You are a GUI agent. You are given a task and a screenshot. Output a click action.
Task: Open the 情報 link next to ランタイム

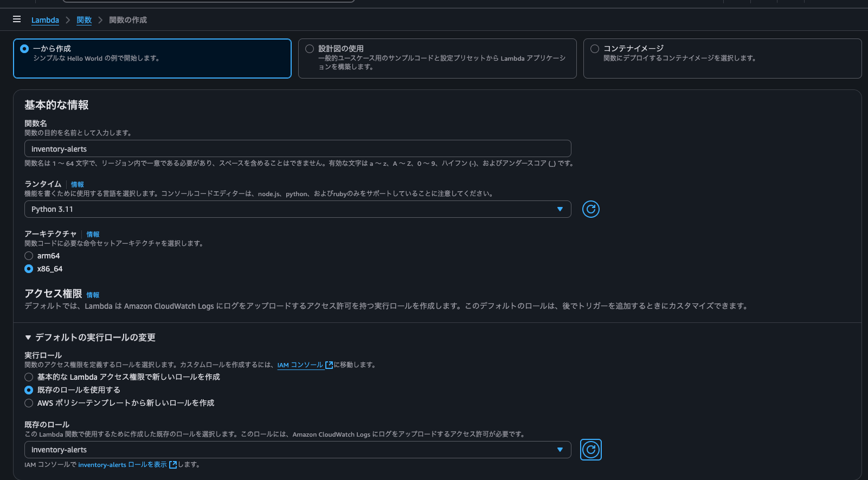click(x=78, y=185)
